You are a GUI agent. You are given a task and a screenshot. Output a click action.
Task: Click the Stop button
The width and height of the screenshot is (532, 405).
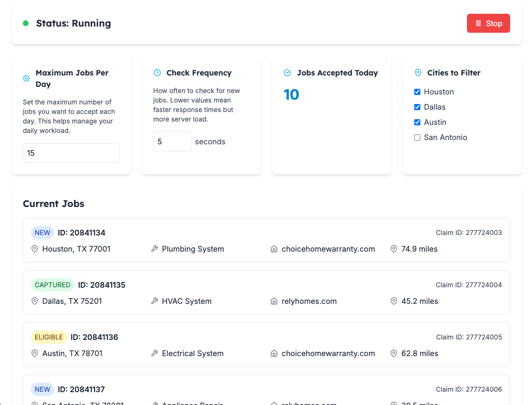(488, 23)
